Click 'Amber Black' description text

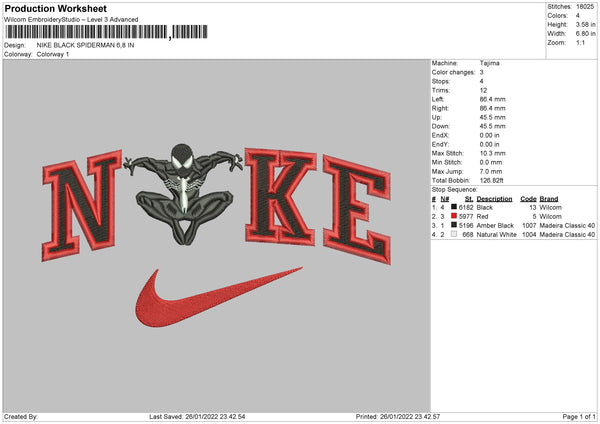(x=495, y=225)
